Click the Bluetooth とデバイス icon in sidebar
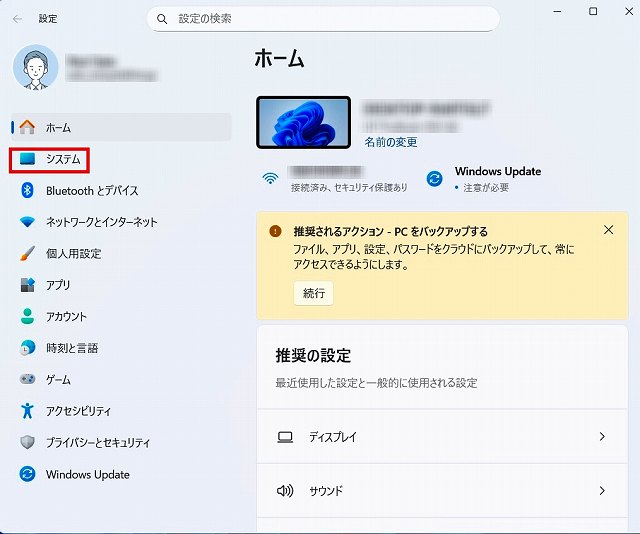Image resolution: width=640 pixels, height=534 pixels. click(x=28, y=190)
